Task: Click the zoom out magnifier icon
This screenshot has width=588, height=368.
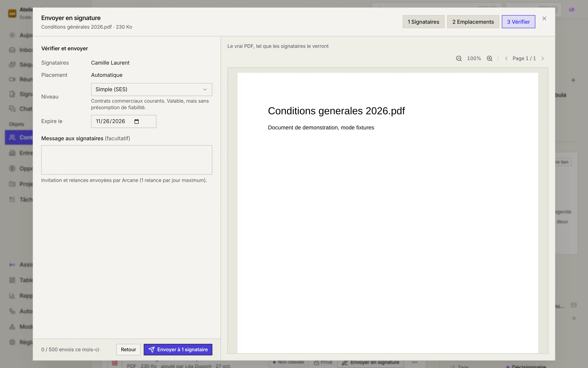Action: pyautogui.click(x=459, y=58)
